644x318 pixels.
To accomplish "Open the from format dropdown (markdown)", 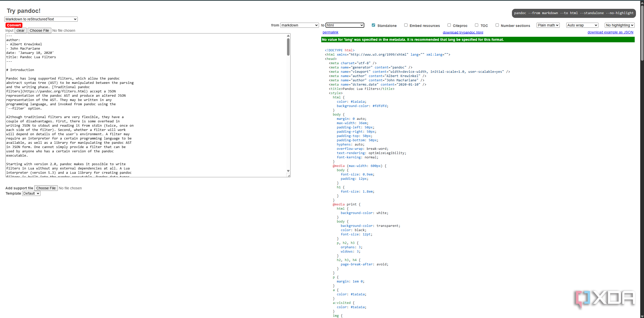I will [x=300, y=25].
